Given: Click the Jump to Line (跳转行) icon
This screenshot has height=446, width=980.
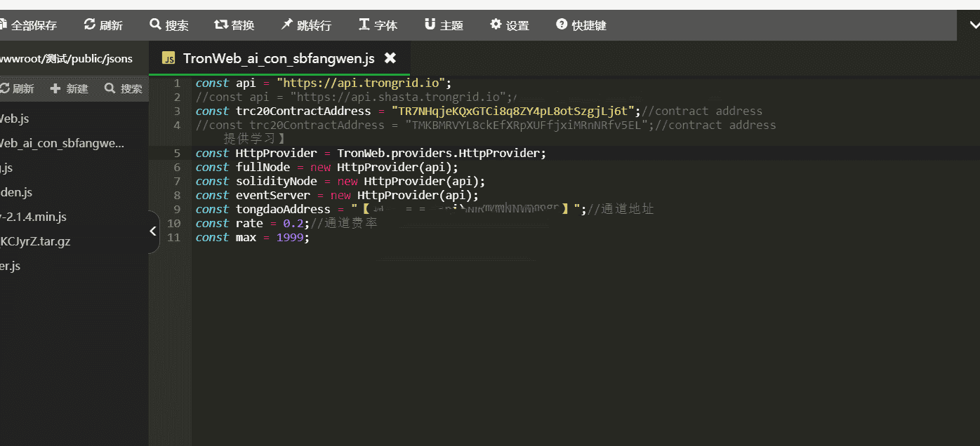Looking at the screenshot, I should point(286,25).
